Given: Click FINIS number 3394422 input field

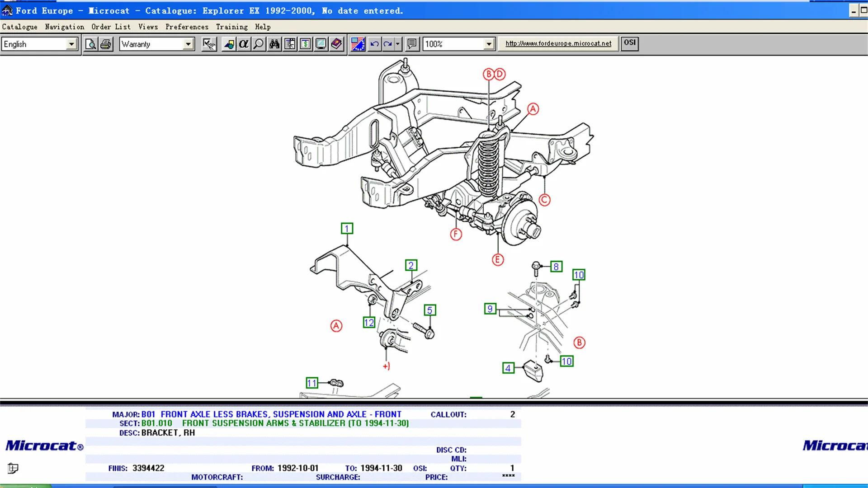Looking at the screenshot, I should (x=148, y=468).
